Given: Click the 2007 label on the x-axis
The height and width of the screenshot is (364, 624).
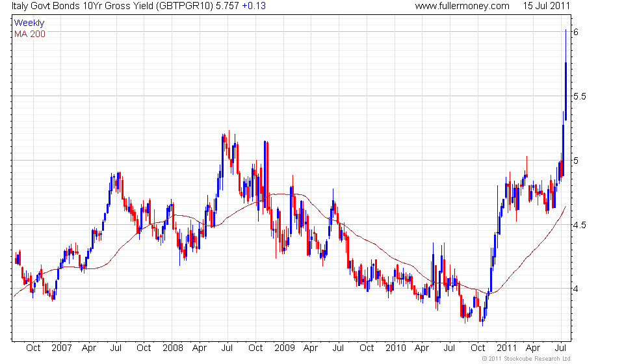Looking at the screenshot, I should (x=62, y=348).
